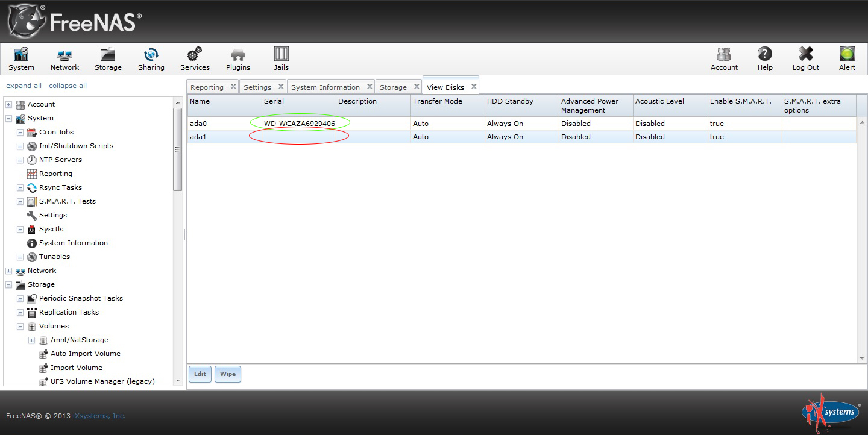Select UFS Volume Manager icon in tree
This screenshot has height=435, width=868.
click(43, 381)
